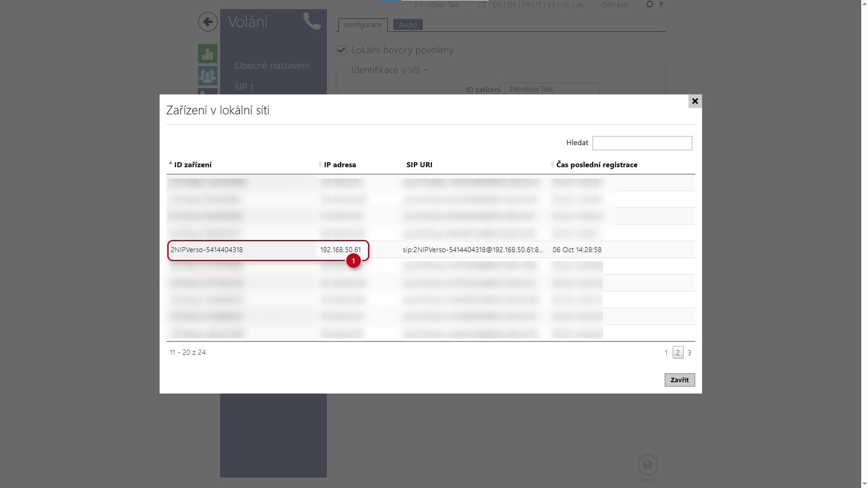Open the status bar-chart sidebar icon
868x488 pixels.
point(208,54)
